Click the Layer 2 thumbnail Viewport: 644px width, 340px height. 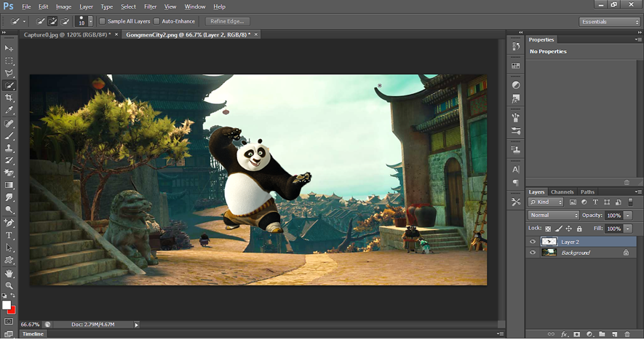pos(549,242)
